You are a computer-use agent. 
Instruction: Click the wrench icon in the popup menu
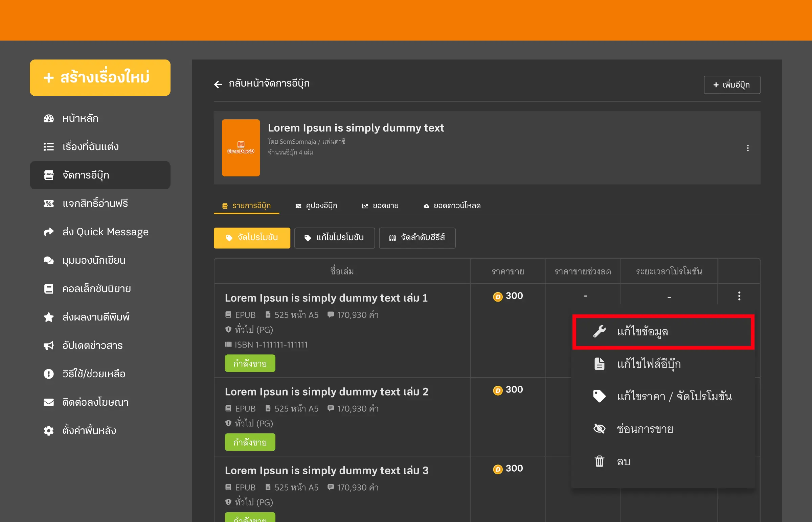tap(599, 332)
